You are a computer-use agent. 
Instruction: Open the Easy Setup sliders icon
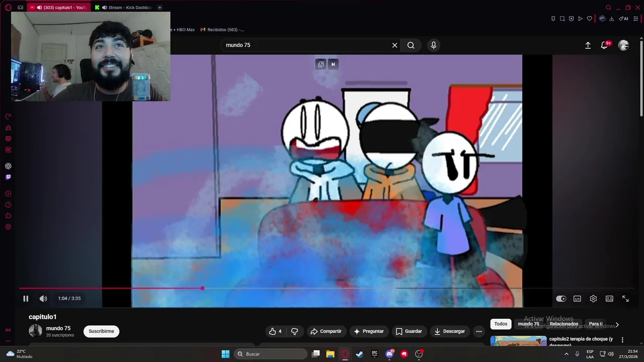[635, 19]
